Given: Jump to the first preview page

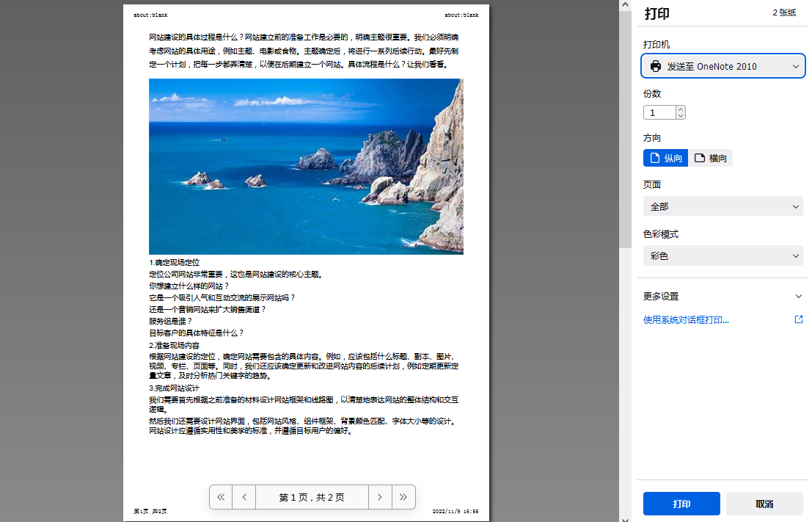Looking at the screenshot, I should 221,497.
